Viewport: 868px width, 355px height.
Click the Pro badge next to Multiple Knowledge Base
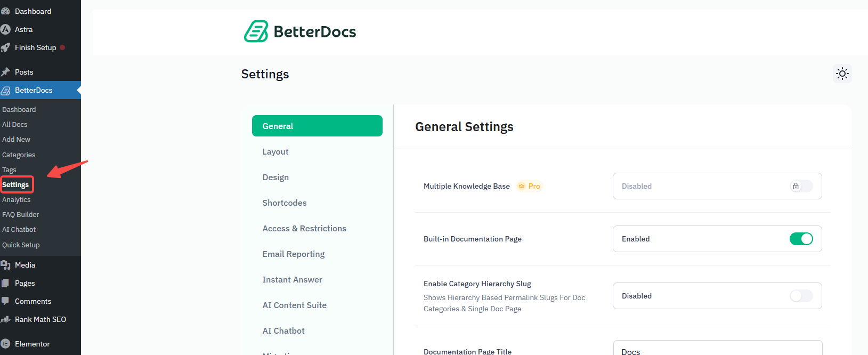pos(529,186)
